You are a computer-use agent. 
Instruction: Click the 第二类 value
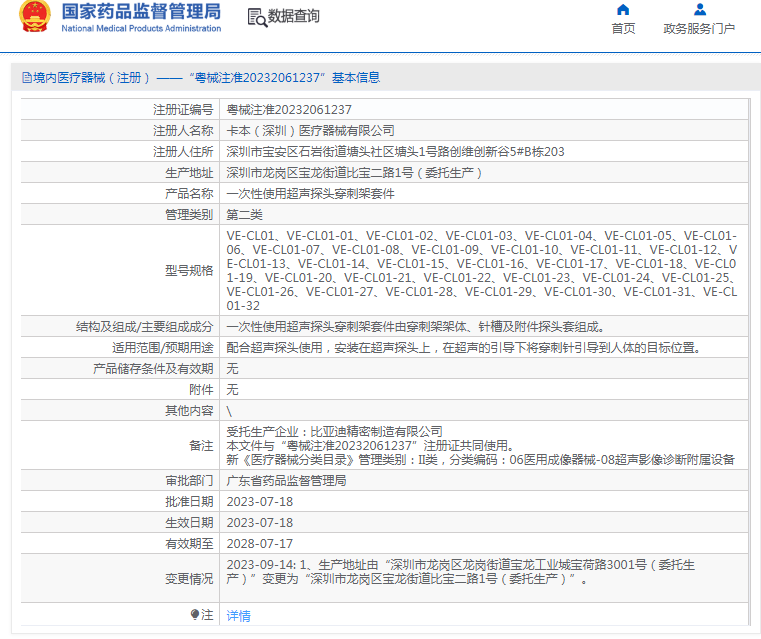click(x=244, y=215)
